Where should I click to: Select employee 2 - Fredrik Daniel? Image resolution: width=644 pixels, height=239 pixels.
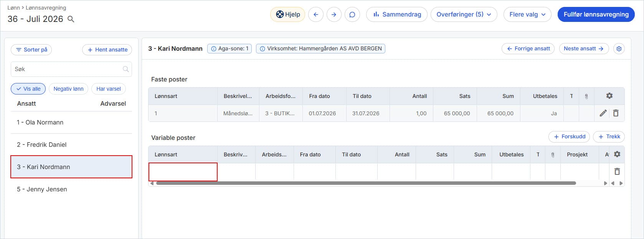(71, 145)
